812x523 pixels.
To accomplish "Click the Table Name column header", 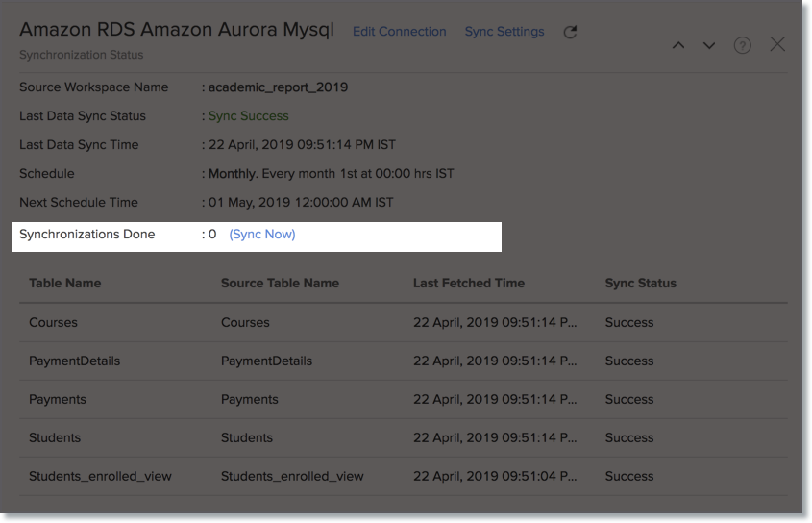I will [x=64, y=283].
